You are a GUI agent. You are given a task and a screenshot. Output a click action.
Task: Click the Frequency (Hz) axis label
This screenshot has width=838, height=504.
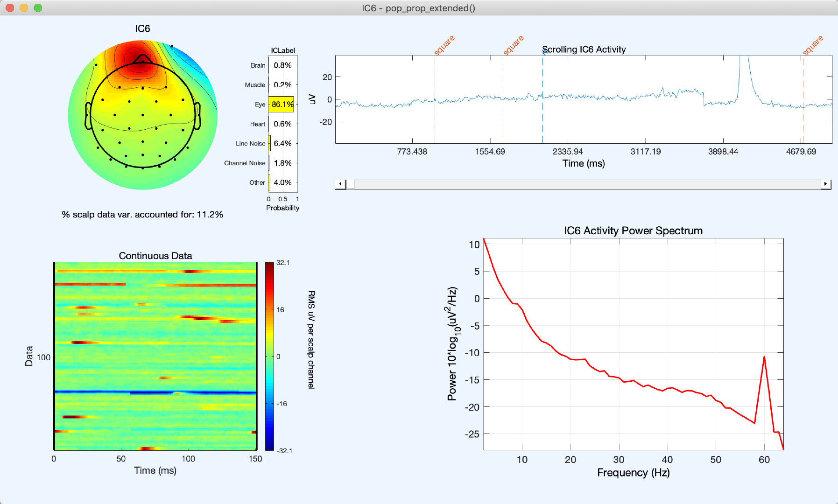click(633, 473)
